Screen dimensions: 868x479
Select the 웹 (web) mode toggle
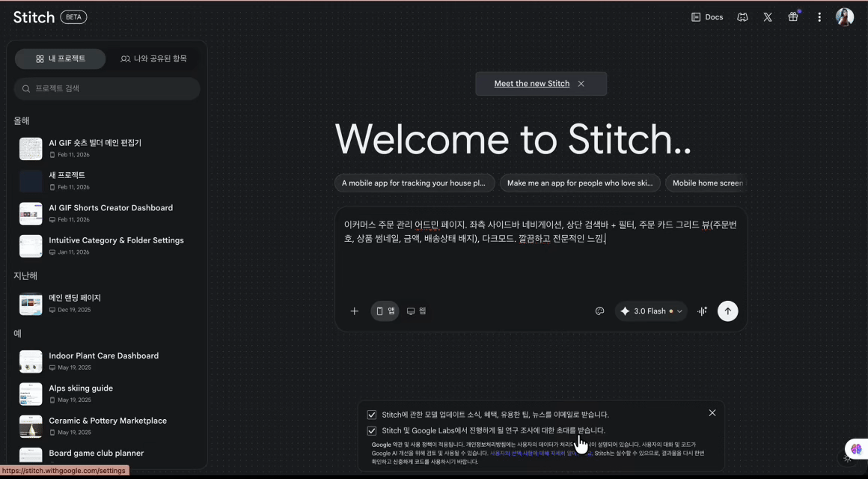(416, 311)
